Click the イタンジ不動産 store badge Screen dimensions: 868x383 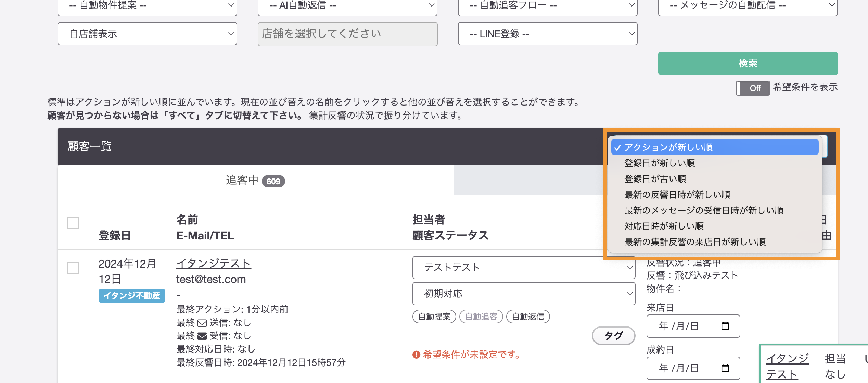[132, 296]
